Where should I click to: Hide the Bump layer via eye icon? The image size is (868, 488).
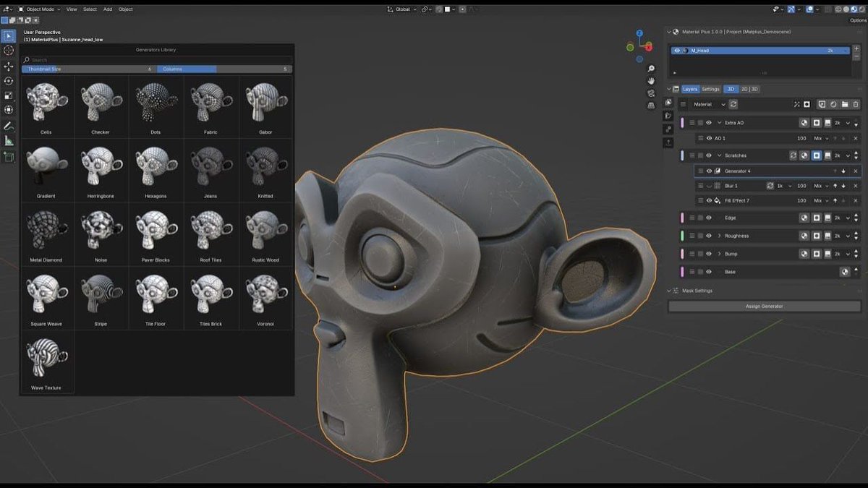click(709, 254)
